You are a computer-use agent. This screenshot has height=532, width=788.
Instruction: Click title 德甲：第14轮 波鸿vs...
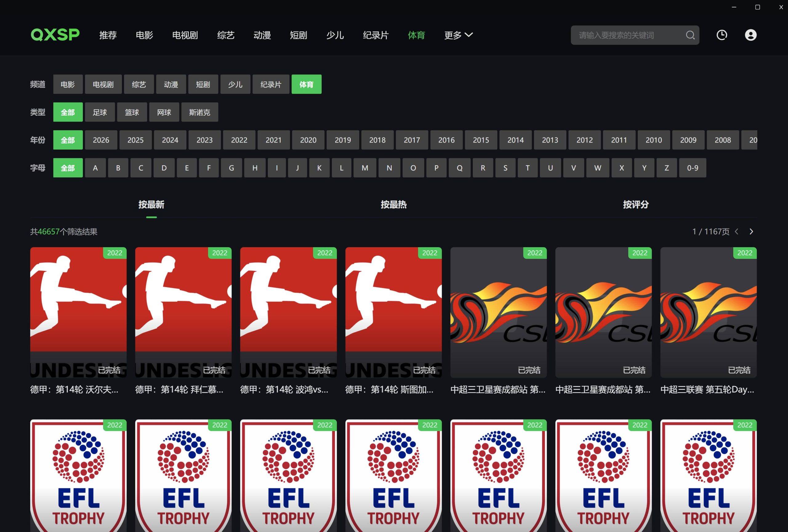click(284, 389)
